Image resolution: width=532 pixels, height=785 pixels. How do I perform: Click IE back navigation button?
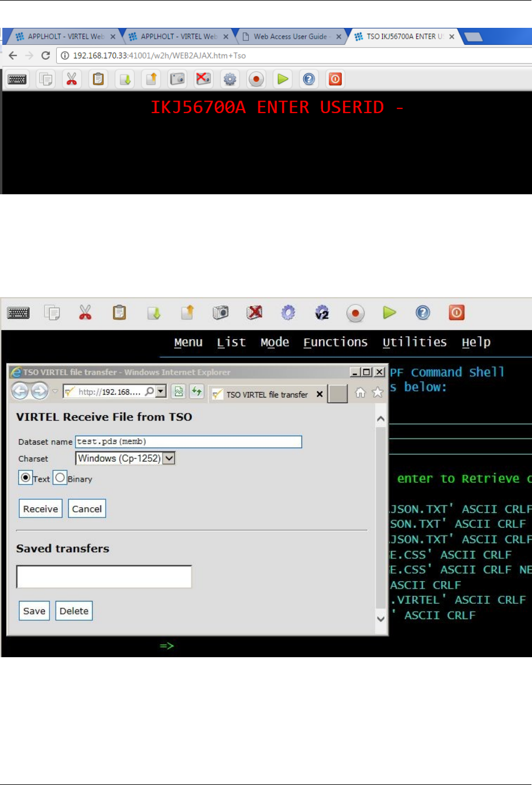coord(20,391)
